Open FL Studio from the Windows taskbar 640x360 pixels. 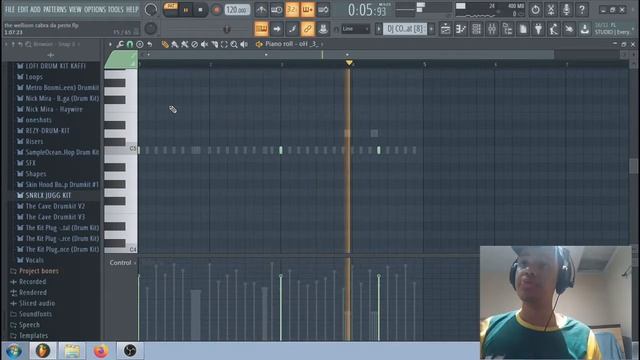[42, 351]
